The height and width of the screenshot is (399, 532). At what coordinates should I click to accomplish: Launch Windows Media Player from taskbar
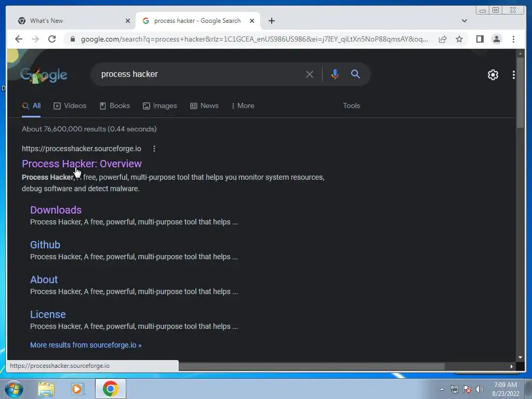pos(78,389)
